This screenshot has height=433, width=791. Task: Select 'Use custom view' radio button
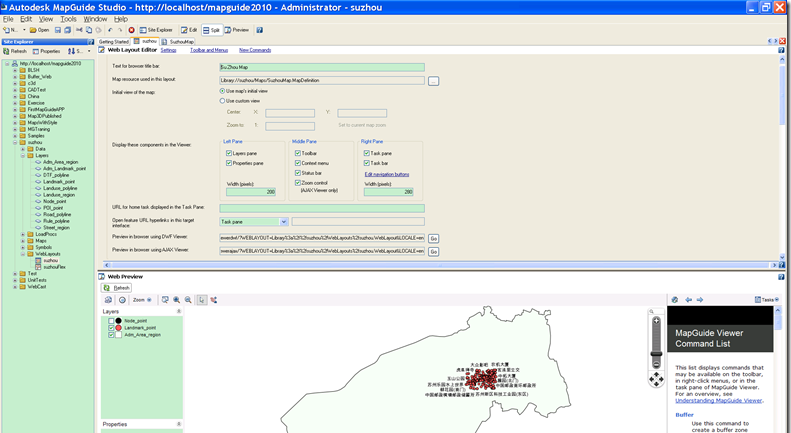pos(222,101)
